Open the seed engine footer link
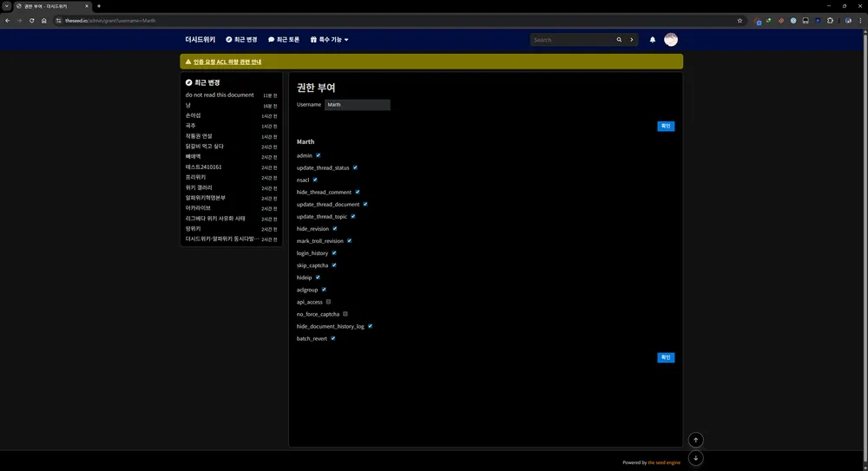The width and height of the screenshot is (868, 471). [664, 462]
